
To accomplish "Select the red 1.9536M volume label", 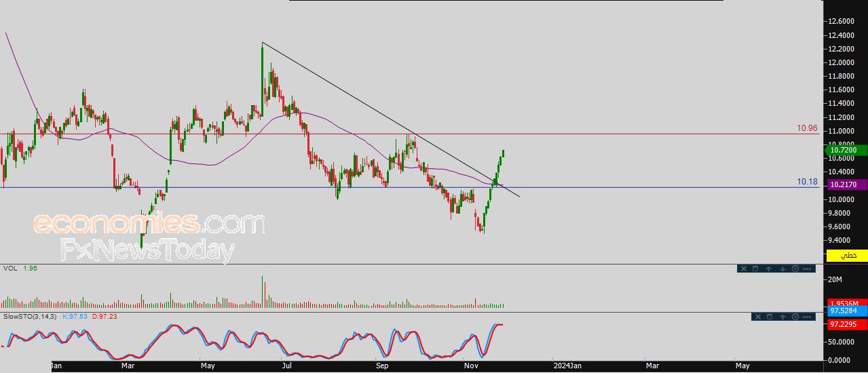I will [846, 303].
